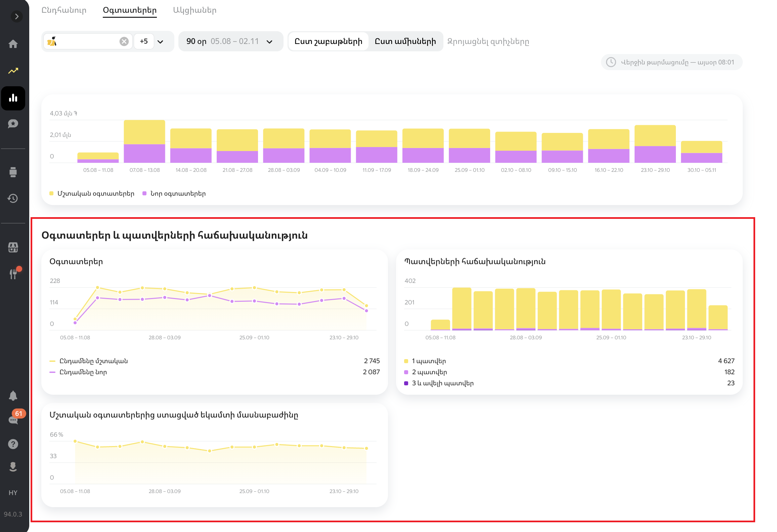Viewport: 777px width, 532px height.
Task: Switch grouping to Ըստ շաբաթների
Action: pos(328,41)
